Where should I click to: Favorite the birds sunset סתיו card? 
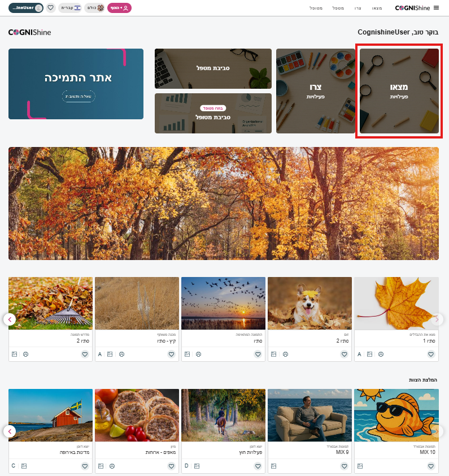[x=258, y=354]
